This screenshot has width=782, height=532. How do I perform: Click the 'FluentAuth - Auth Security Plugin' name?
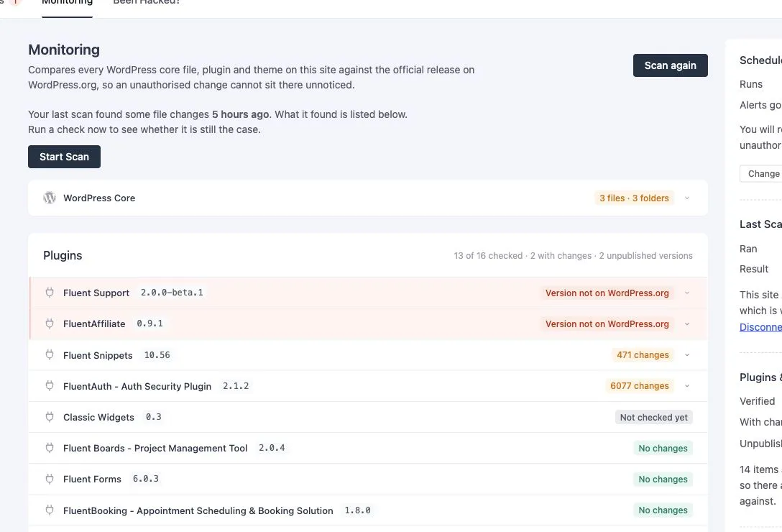[x=137, y=386]
